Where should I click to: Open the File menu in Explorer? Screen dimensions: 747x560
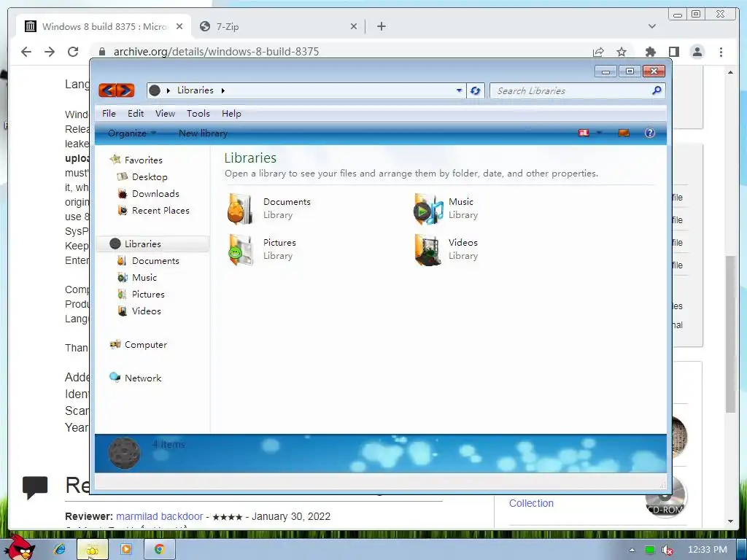[x=109, y=113]
